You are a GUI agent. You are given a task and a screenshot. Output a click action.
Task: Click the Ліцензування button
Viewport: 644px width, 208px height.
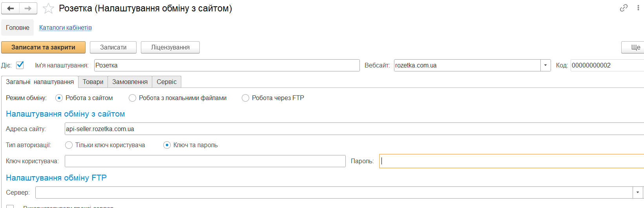tap(170, 47)
